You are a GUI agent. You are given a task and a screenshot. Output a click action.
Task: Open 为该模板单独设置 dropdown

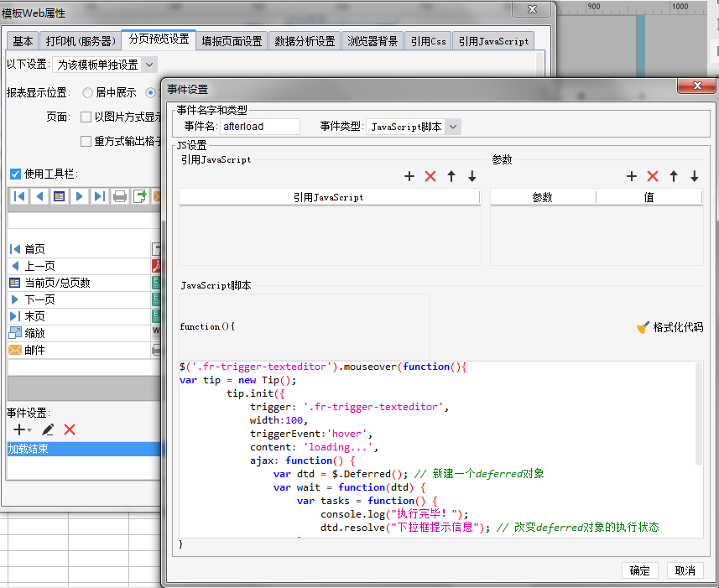[105, 65]
